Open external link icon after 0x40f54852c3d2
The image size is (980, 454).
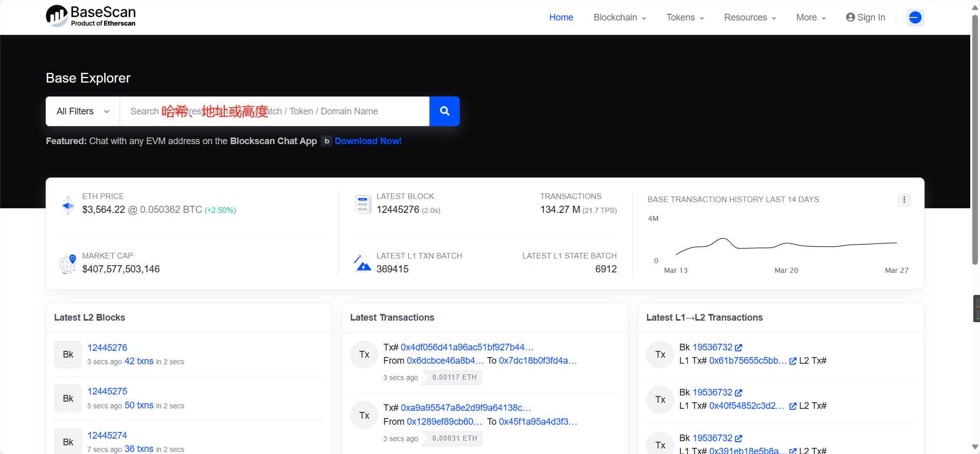point(793,406)
